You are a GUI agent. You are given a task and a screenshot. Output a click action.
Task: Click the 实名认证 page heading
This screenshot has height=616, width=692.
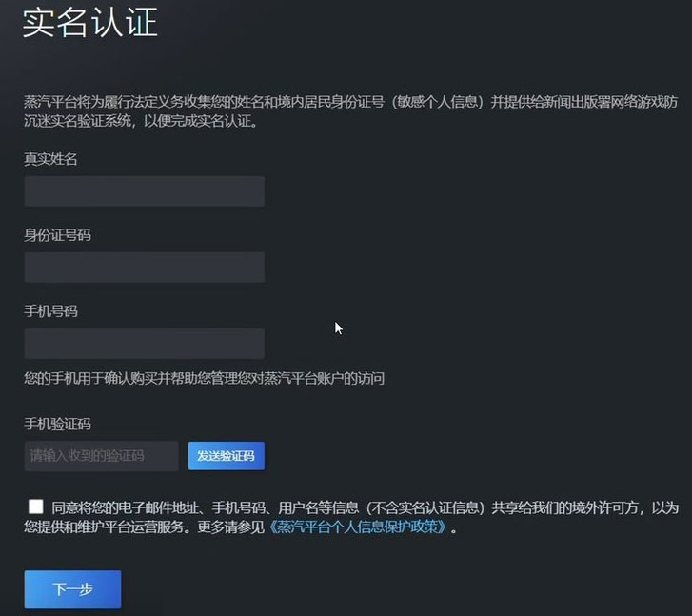90,23
